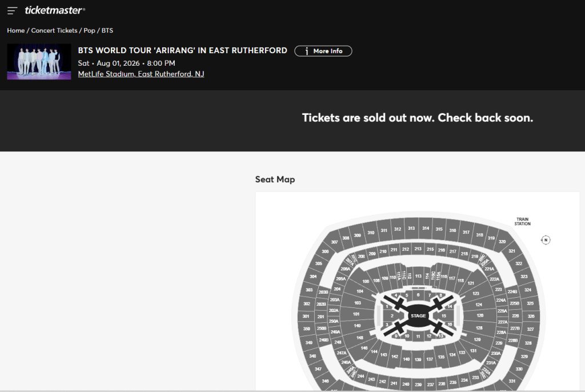Image resolution: width=585 pixels, height=392 pixels.
Task: Click the north compass icon on map
Action: click(x=546, y=240)
